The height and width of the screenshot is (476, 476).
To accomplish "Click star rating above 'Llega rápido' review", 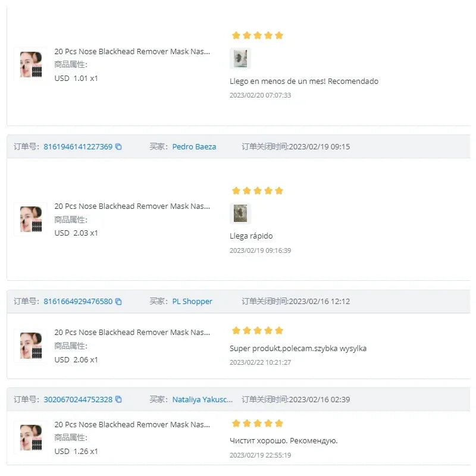I will [x=257, y=191].
